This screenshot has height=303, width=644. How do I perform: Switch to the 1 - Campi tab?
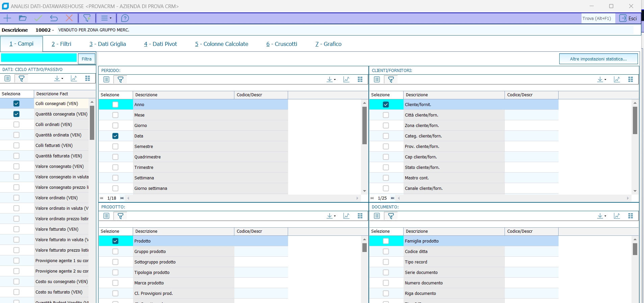click(21, 44)
